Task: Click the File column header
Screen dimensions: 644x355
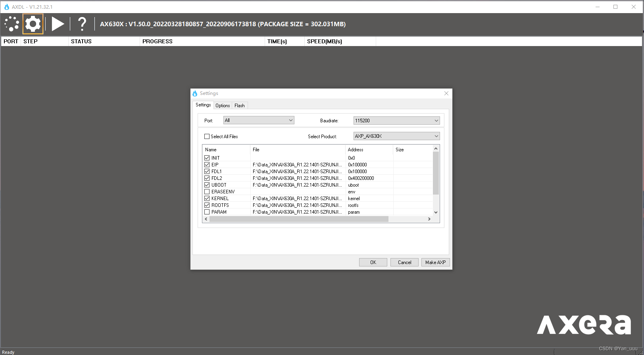Action: pos(298,150)
